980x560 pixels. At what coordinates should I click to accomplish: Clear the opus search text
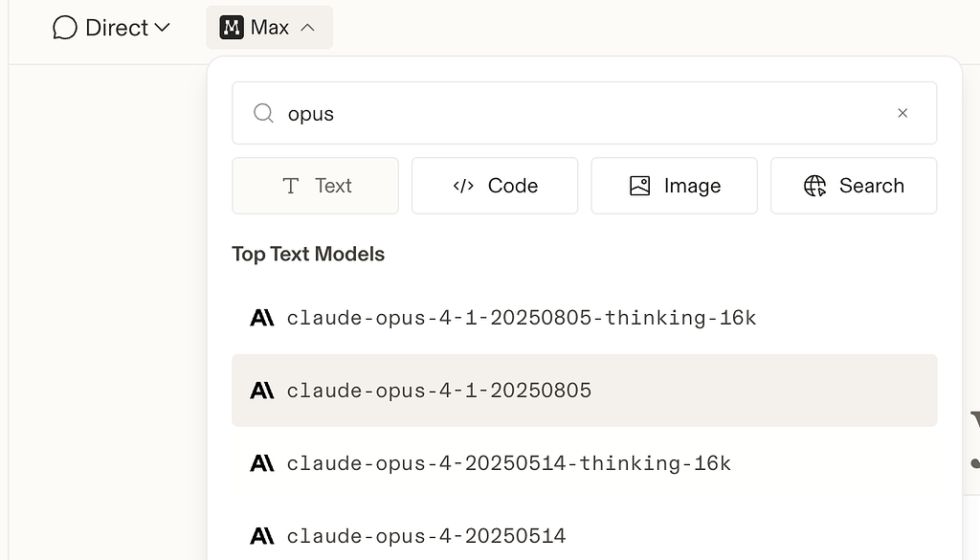pyautogui.click(x=902, y=113)
